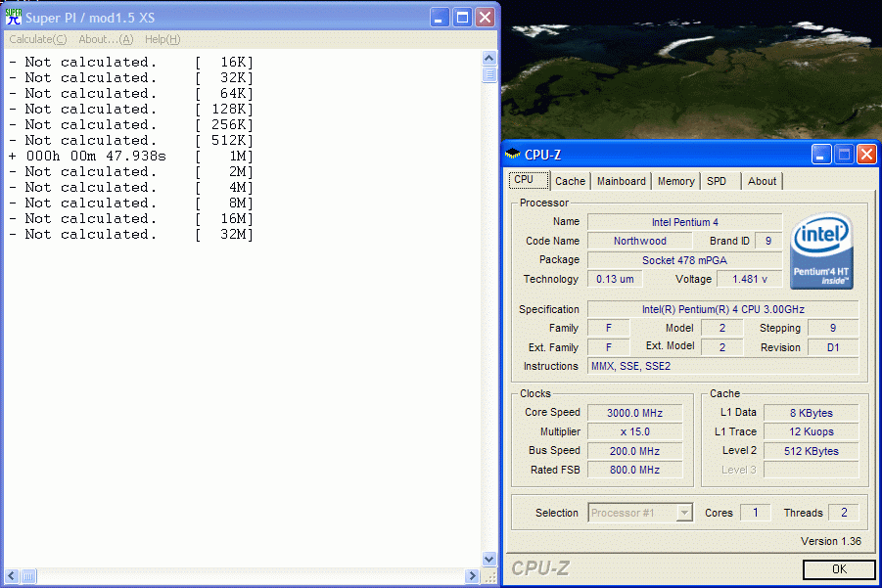Click the scroll right arrow in Super PI

tap(472, 575)
